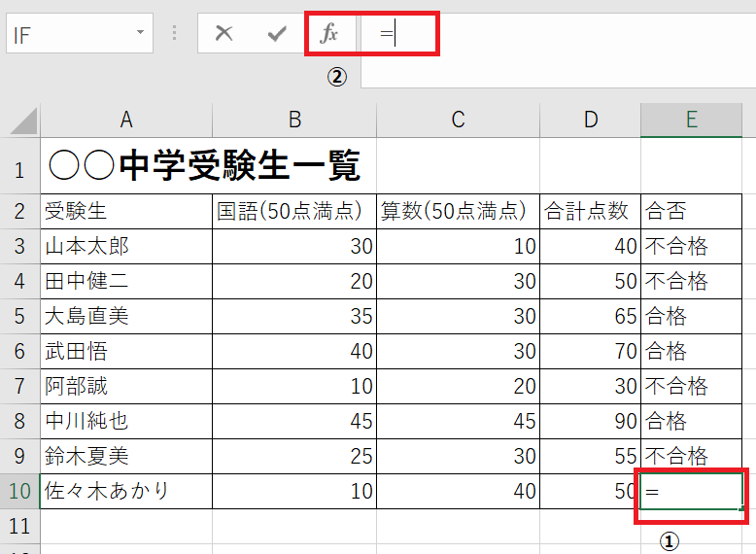Click active cell E10 containing =

[x=691, y=492]
